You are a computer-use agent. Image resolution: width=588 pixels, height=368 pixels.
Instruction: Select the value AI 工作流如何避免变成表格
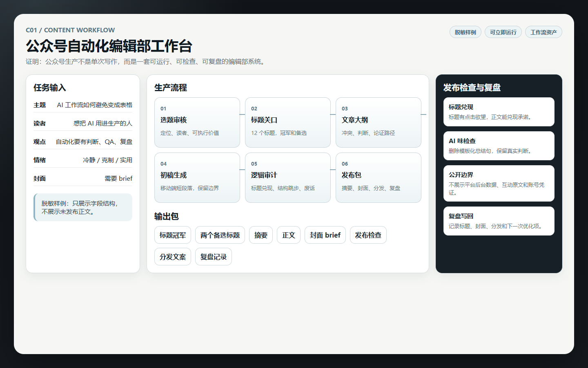coord(95,105)
